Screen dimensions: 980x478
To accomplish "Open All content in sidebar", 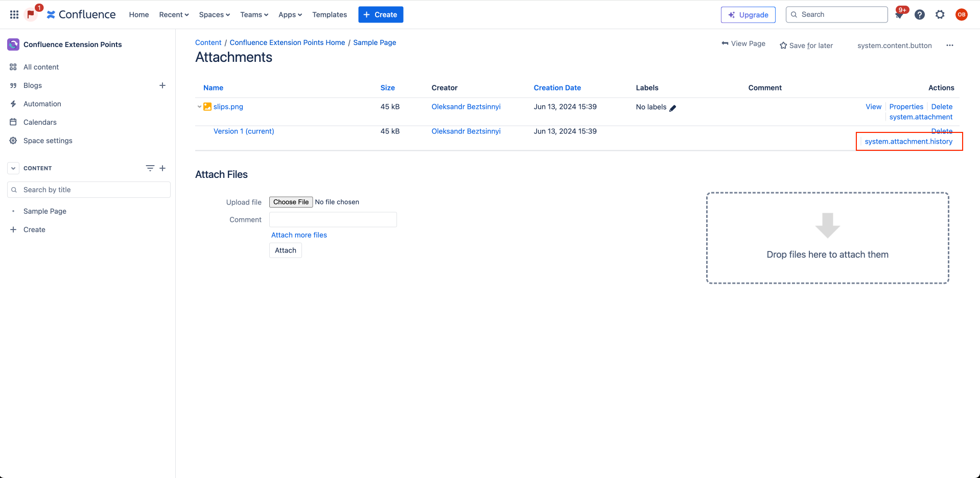I will click(x=41, y=67).
